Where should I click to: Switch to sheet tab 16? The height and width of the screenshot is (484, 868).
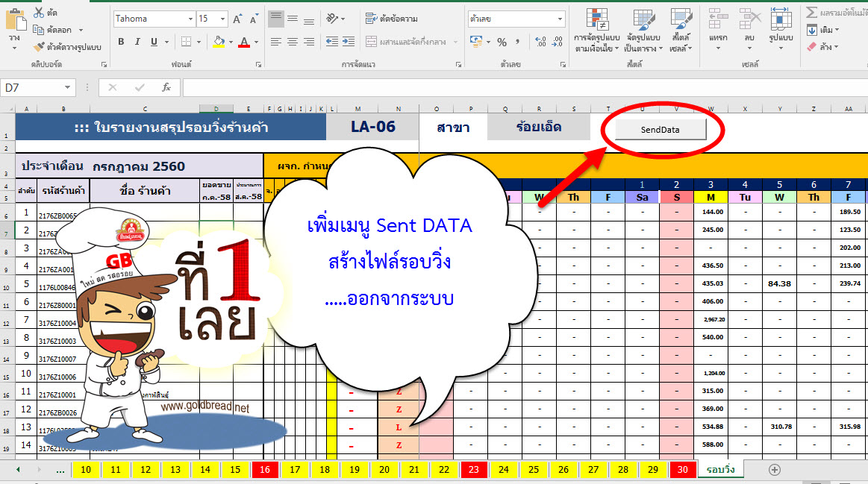click(265, 469)
